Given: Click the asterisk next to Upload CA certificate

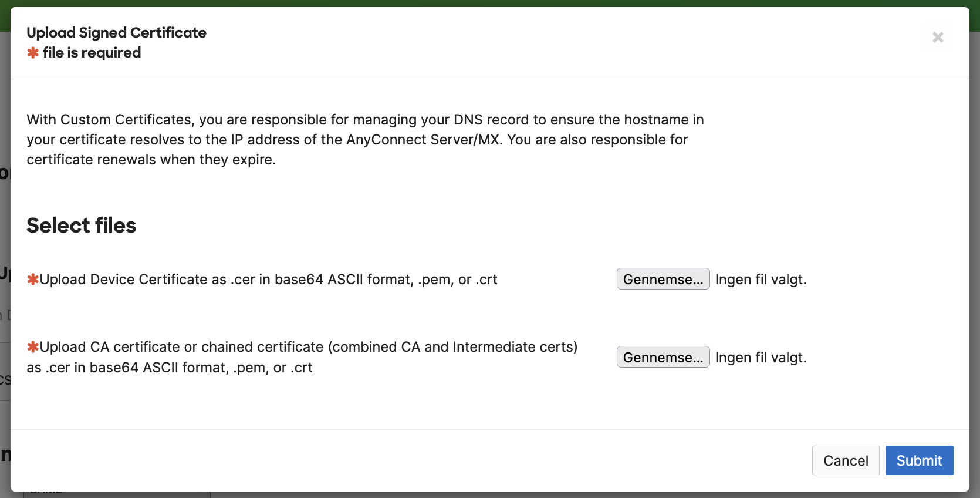Looking at the screenshot, I should (33, 347).
